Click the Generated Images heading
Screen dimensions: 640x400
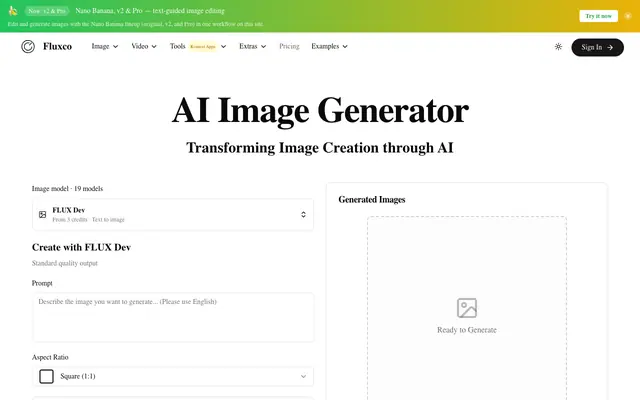click(x=372, y=200)
